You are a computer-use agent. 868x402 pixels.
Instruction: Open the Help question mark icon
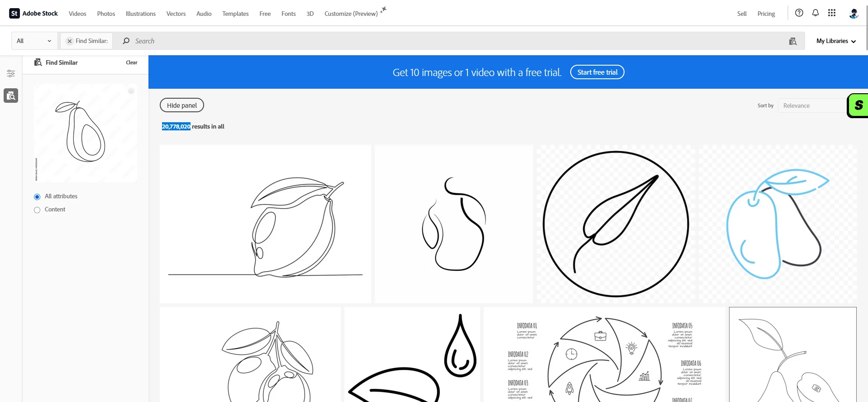tap(799, 13)
